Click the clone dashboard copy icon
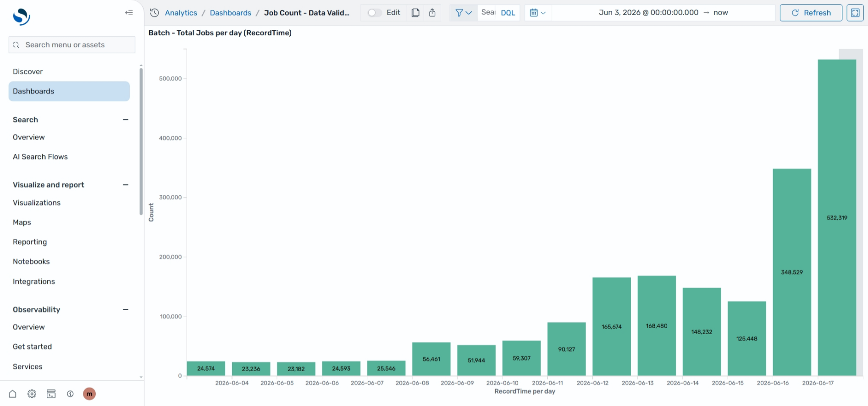Screen dimensions: 868x406 pyautogui.click(x=415, y=13)
